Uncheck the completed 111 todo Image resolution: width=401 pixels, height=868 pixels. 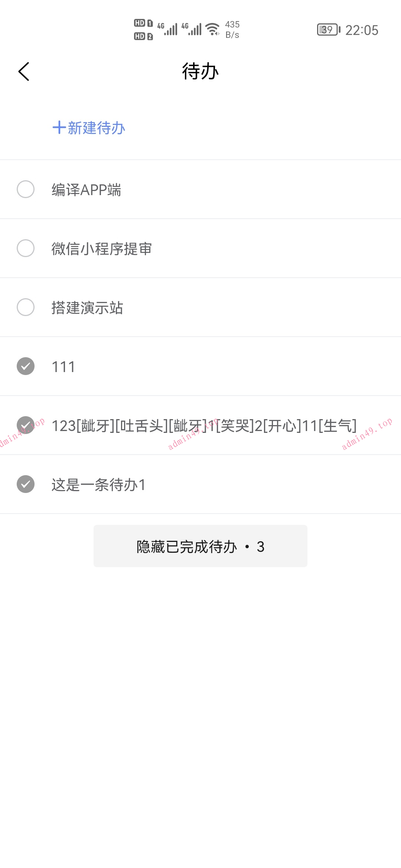click(26, 366)
